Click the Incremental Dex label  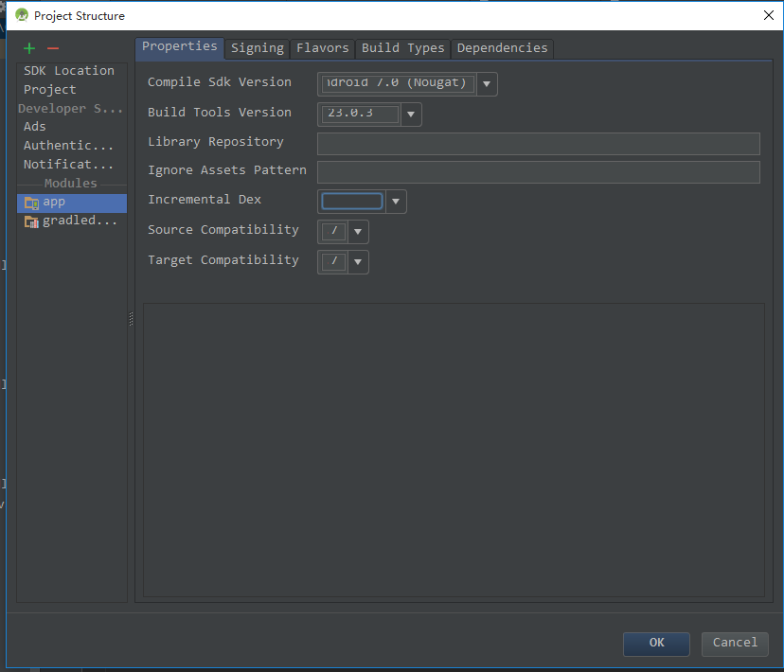(205, 200)
